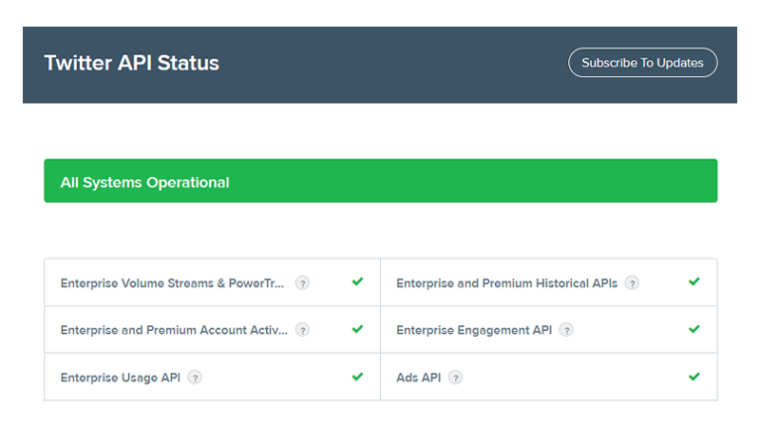
Task: Open help icon for Enterprise and Premium Historical APIs
Action: pos(632,283)
